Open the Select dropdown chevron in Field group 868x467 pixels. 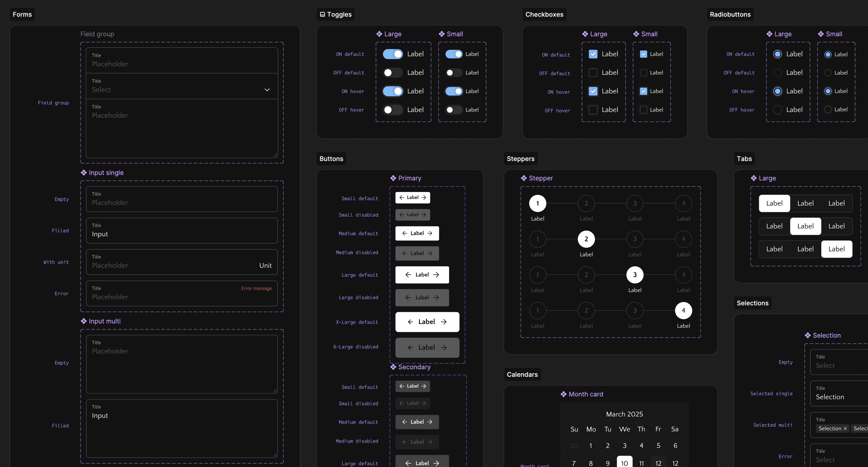point(267,90)
